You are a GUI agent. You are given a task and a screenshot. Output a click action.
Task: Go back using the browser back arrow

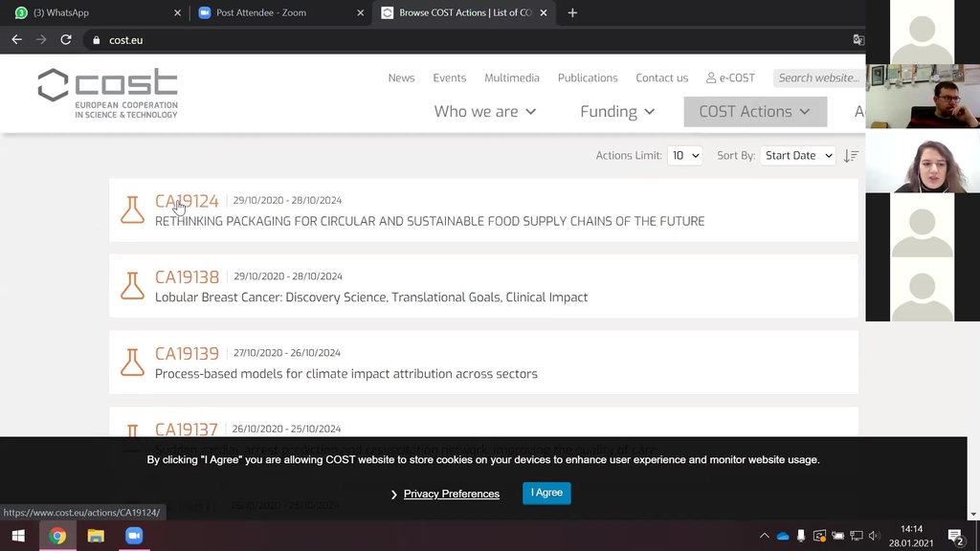click(x=16, y=40)
